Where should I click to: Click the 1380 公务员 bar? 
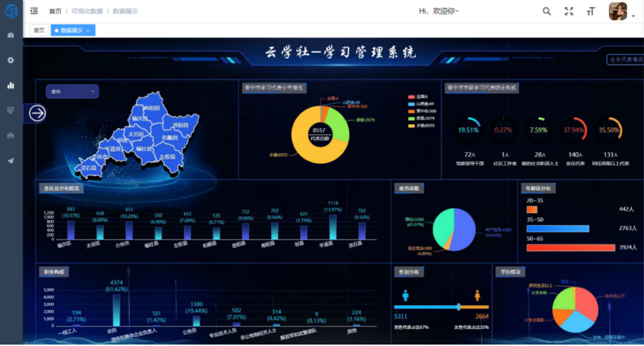pos(196,321)
